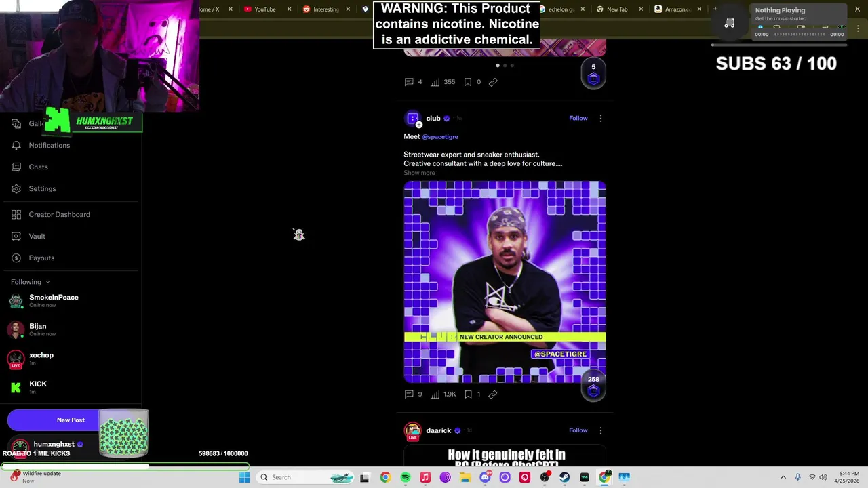Open the Payouts icon in sidebar

(x=16, y=258)
